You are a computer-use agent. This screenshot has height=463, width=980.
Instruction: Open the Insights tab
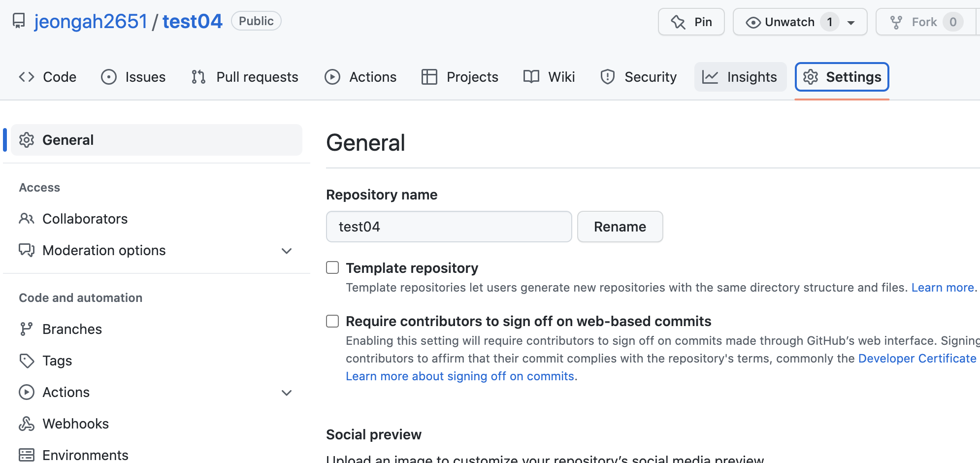740,77
